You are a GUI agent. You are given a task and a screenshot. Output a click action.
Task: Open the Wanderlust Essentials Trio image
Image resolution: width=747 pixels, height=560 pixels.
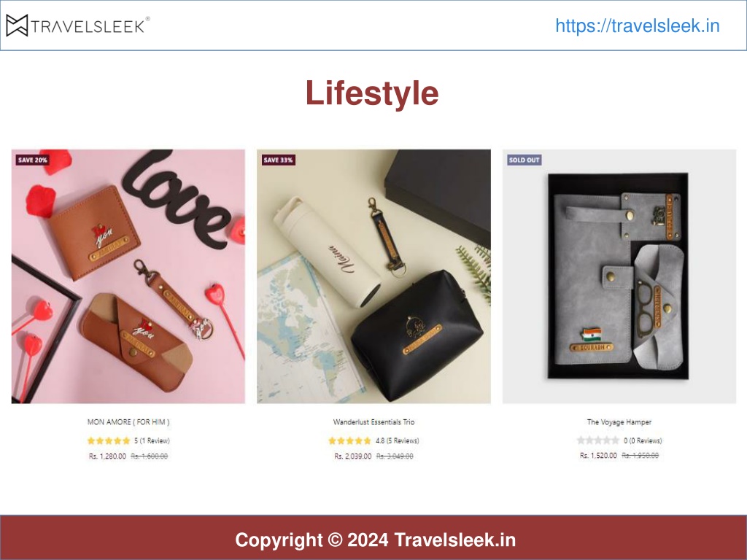pyautogui.click(x=373, y=276)
